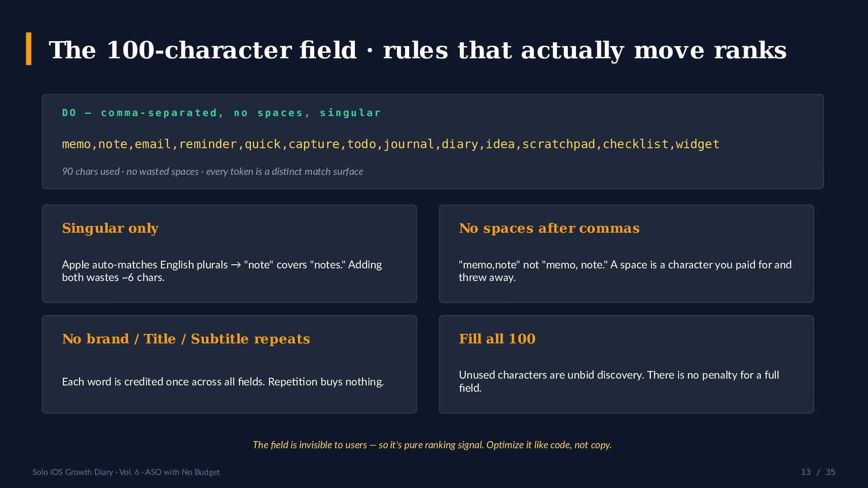Click the Apple auto-matches English plurals text
This screenshot has height=488, width=868.
(222, 271)
